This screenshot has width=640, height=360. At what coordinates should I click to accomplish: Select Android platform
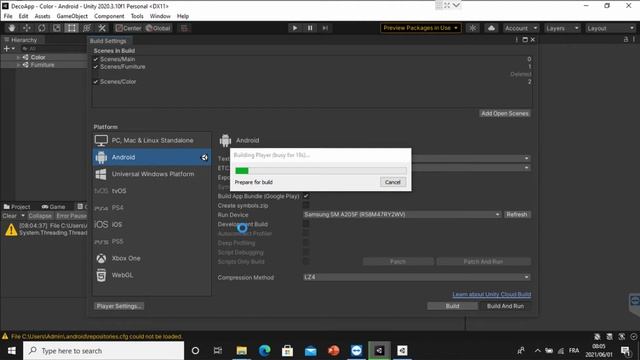pos(152,157)
